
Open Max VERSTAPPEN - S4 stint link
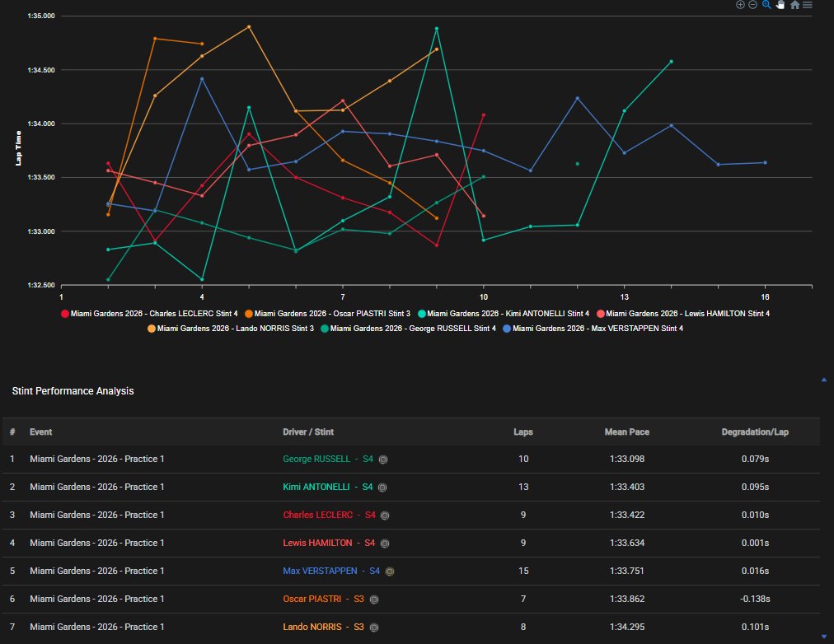(331, 572)
